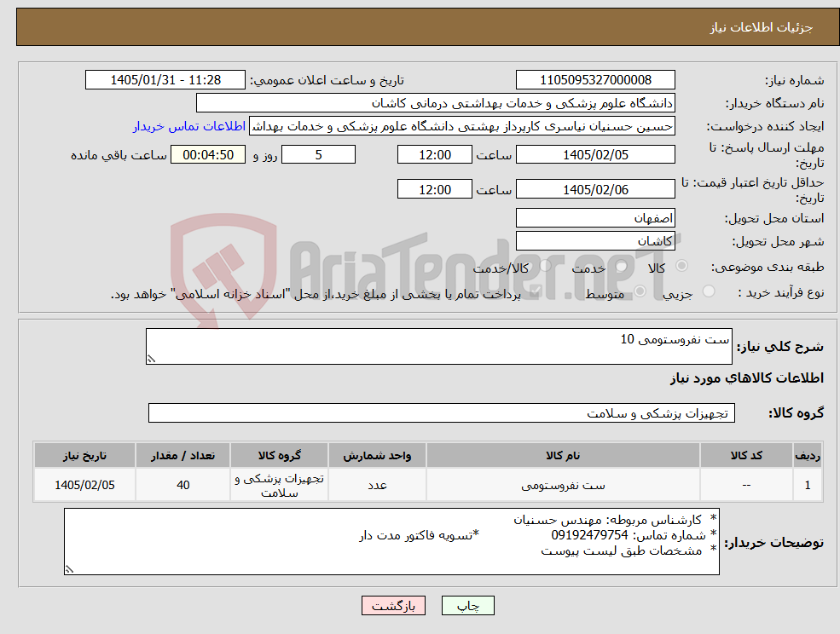Click the نام کالا column header
This screenshot has width=840, height=634.
563,455
